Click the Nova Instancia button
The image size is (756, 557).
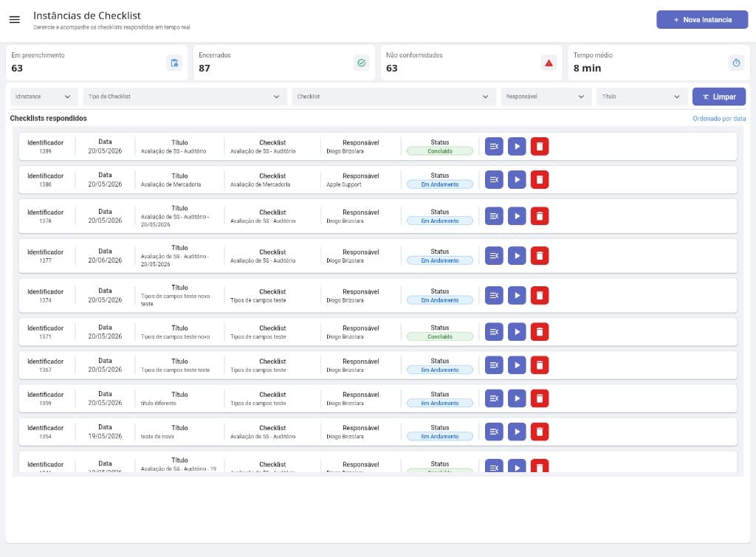(x=702, y=20)
